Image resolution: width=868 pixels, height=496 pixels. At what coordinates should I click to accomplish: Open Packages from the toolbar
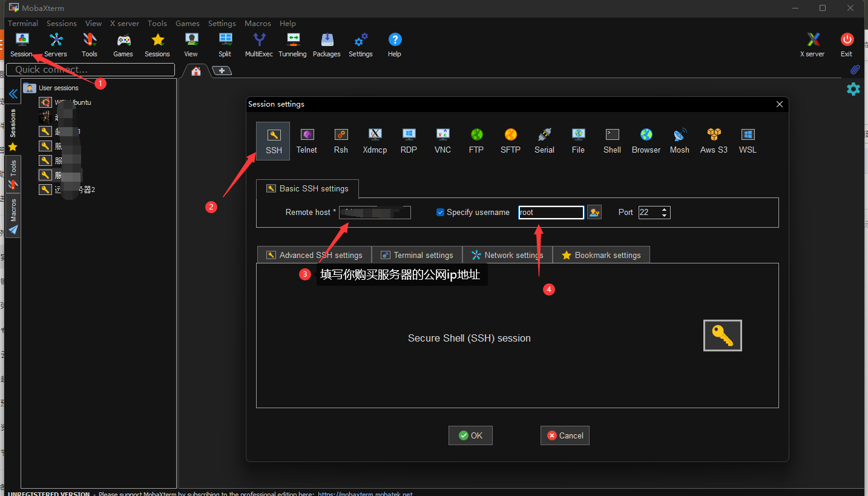click(327, 45)
